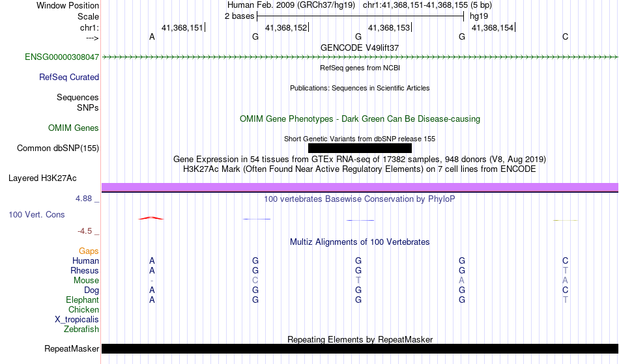
Task: Click Publications: Sequences in Scientific Articles title
Action: (360, 88)
